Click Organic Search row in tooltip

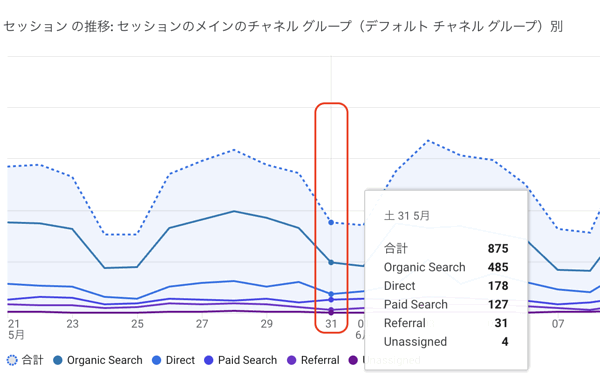pyautogui.click(x=446, y=267)
